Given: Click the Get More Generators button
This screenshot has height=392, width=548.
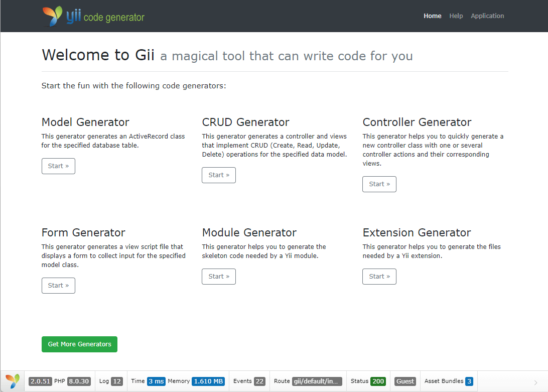Looking at the screenshot, I should (x=79, y=344).
